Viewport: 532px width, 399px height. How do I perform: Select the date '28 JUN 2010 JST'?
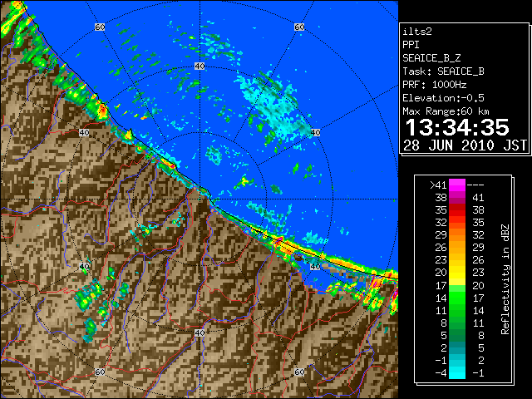pyautogui.click(x=465, y=145)
